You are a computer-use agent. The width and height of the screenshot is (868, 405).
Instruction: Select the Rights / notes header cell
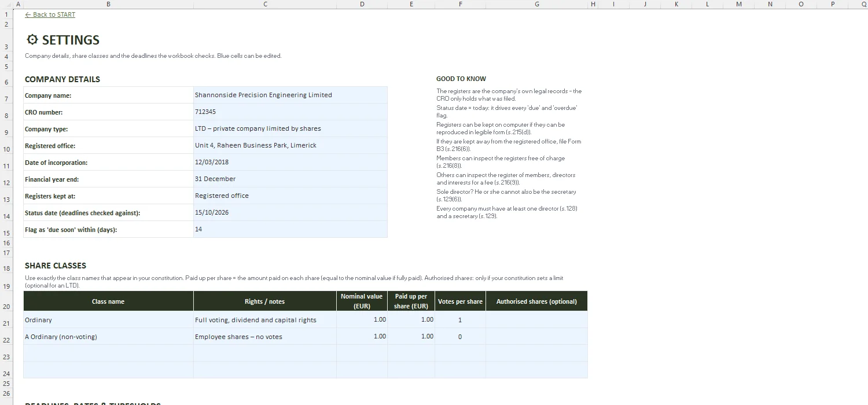pos(265,301)
